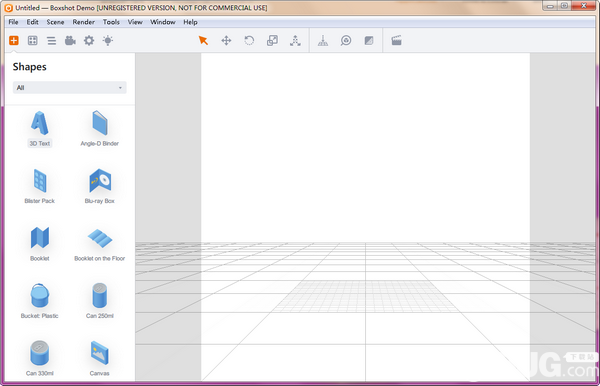Open the All shapes category dropdown
This screenshot has width=600, height=386.
70,88
